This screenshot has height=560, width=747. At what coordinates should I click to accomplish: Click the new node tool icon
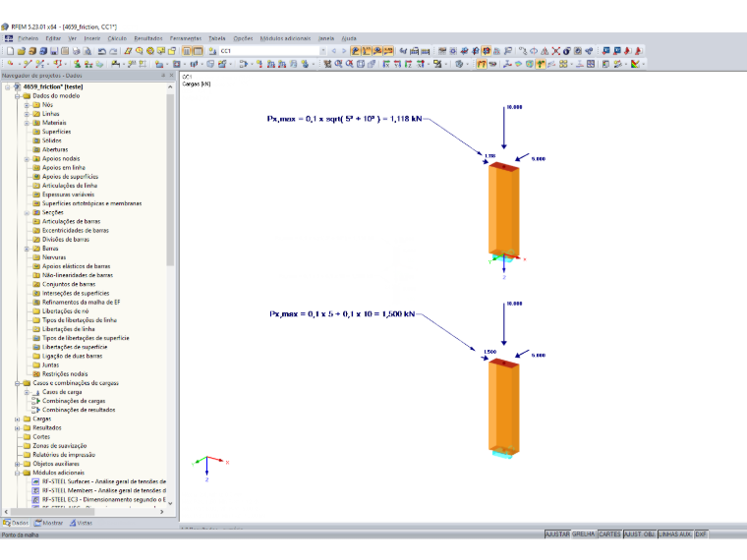click(11, 64)
